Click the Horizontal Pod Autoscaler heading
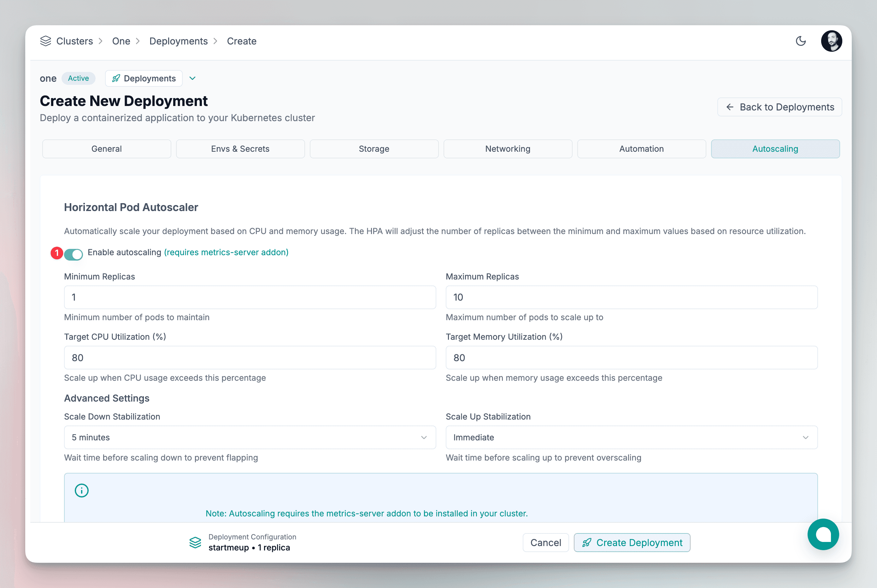 click(131, 207)
